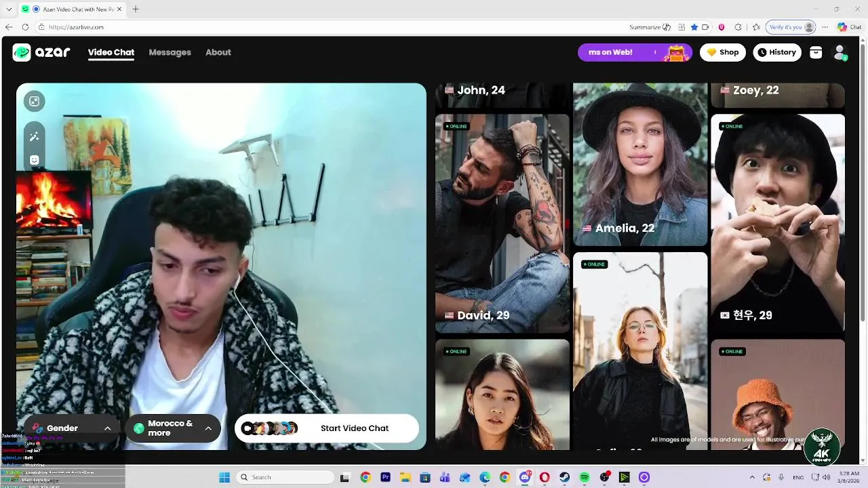Open the pink shield extension
Image resolution: width=868 pixels, height=488 pixels.
[722, 27]
